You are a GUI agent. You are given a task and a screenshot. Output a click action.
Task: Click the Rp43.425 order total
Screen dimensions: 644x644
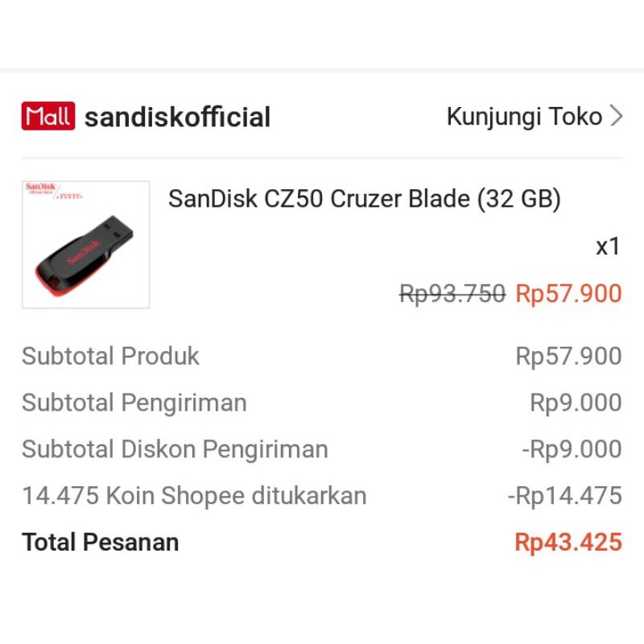tap(568, 543)
